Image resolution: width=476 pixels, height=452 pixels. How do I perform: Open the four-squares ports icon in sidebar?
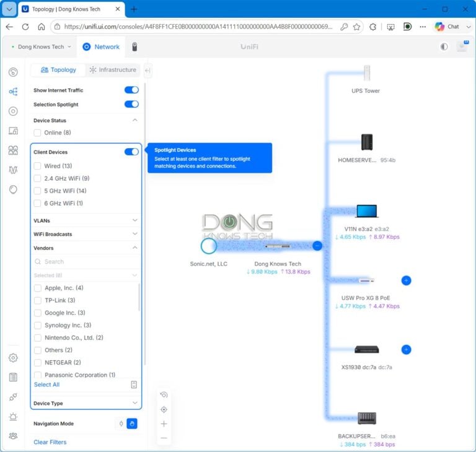pos(13,150)
